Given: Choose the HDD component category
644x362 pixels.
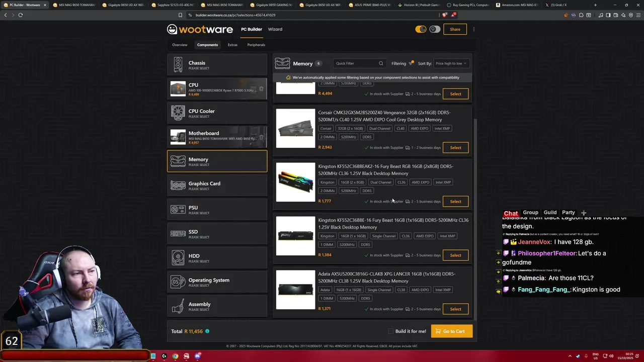Looking at the screenshot, I should point(217,258).
